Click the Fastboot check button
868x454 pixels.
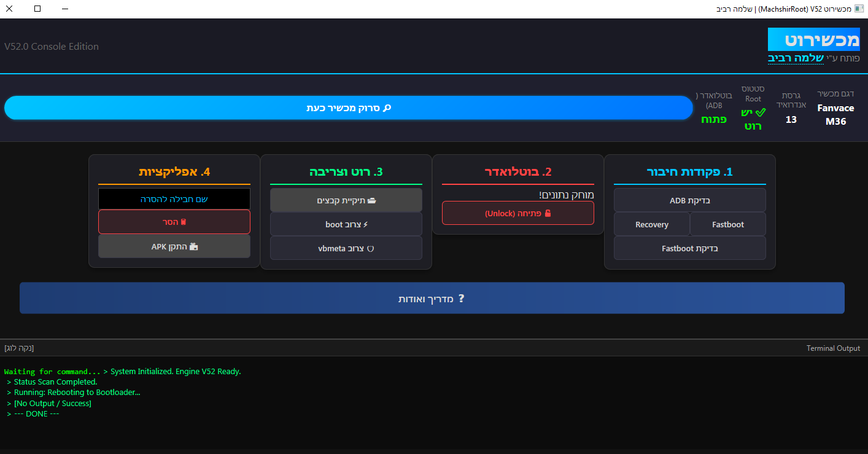(x=689, y=248)
